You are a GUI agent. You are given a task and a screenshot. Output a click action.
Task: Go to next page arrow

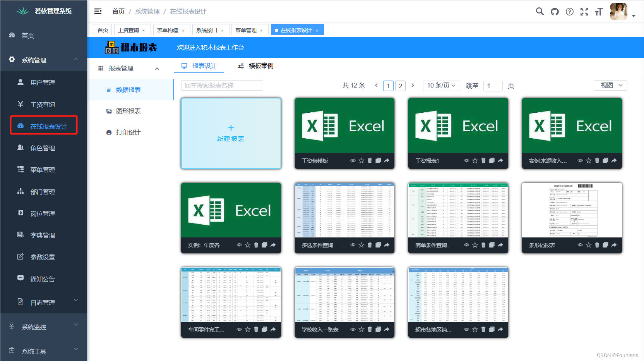413,85
